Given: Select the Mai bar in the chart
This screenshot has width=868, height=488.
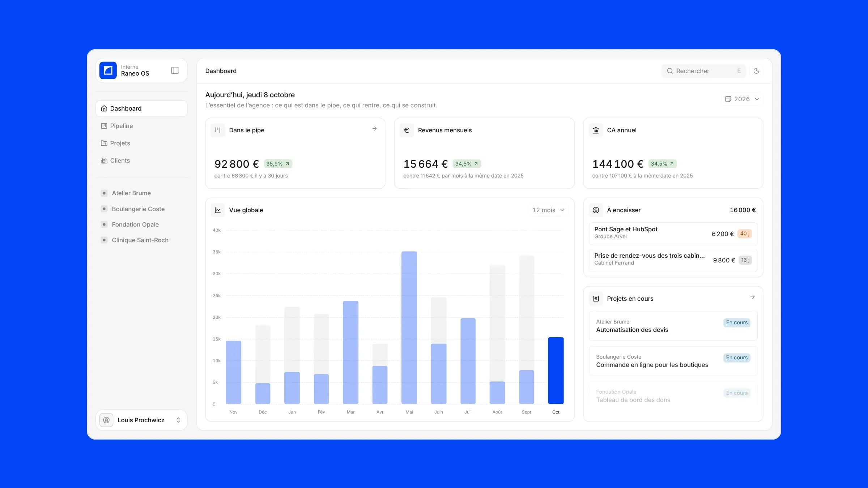Looking at the screenshot, I should click(x=409, y=328).
